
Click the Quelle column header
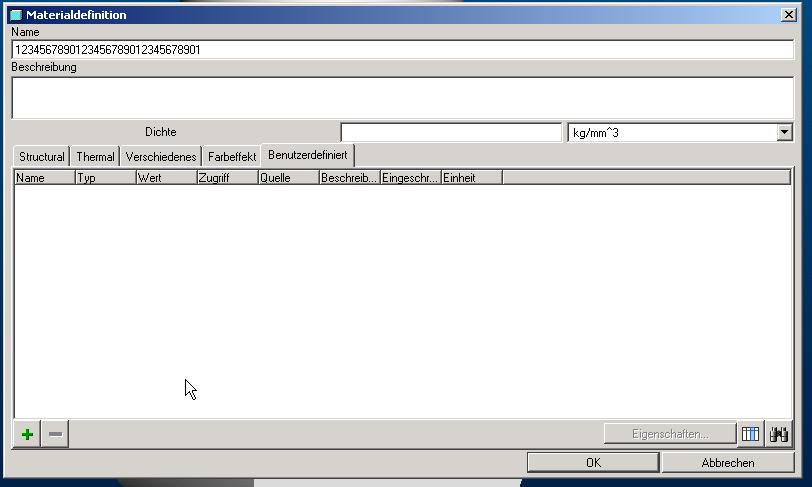(x=289, y=178)
